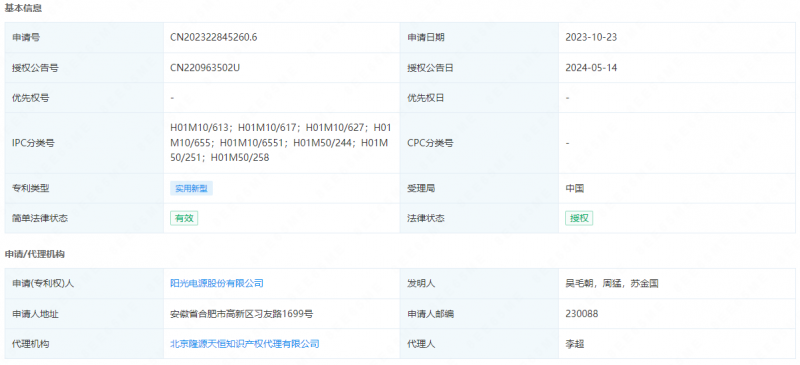Select grant date 2024-05-14
The image size is (800, 365).
[591, 68]
